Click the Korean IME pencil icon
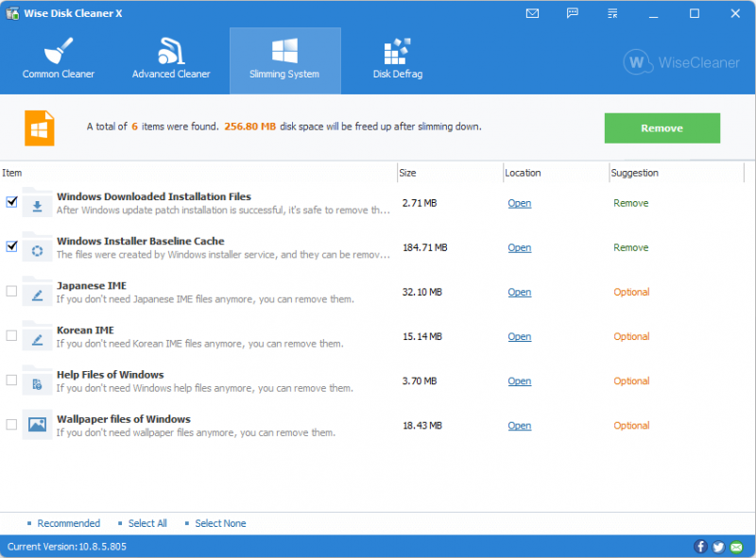The image size is (756, 558). pos(37,336)
